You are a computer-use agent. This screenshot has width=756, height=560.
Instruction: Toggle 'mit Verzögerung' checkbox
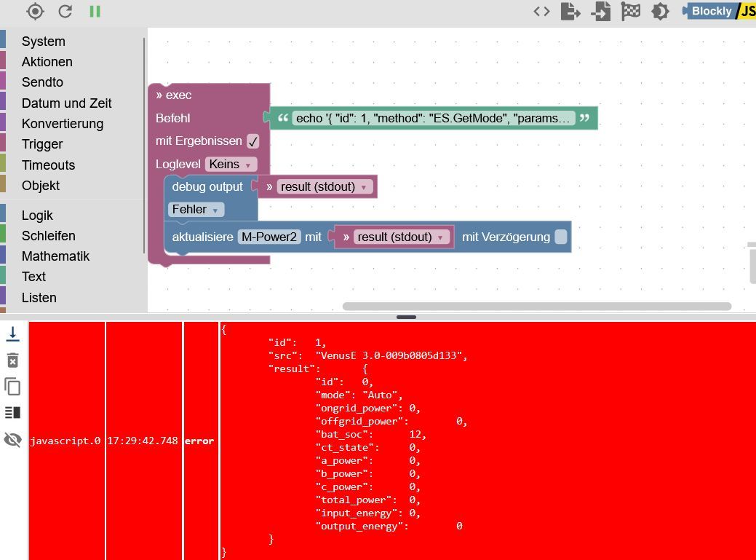(x=561, y=237)
